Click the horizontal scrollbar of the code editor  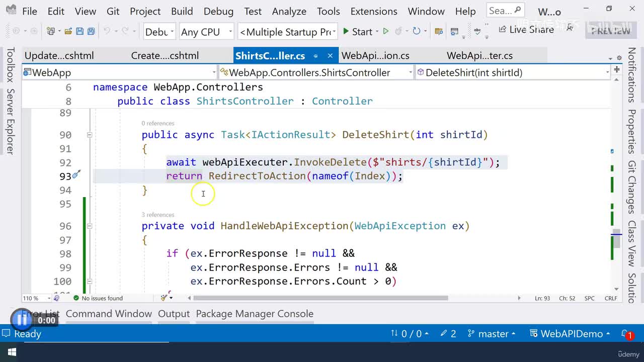320,298
